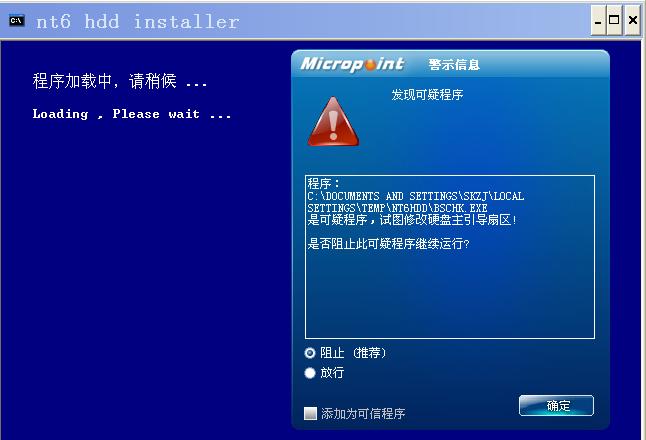The image size is (646, 440).
Task: Click the 程序: label in message box
Action: (323, 183)
